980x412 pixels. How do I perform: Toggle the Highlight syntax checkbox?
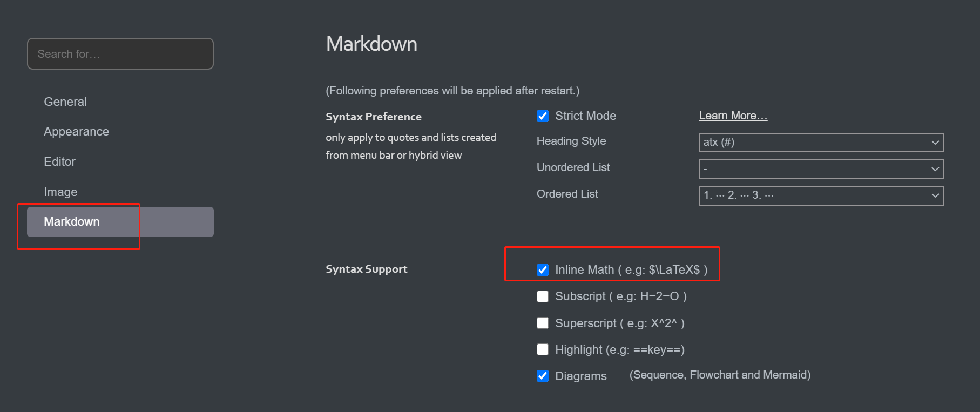543,349
